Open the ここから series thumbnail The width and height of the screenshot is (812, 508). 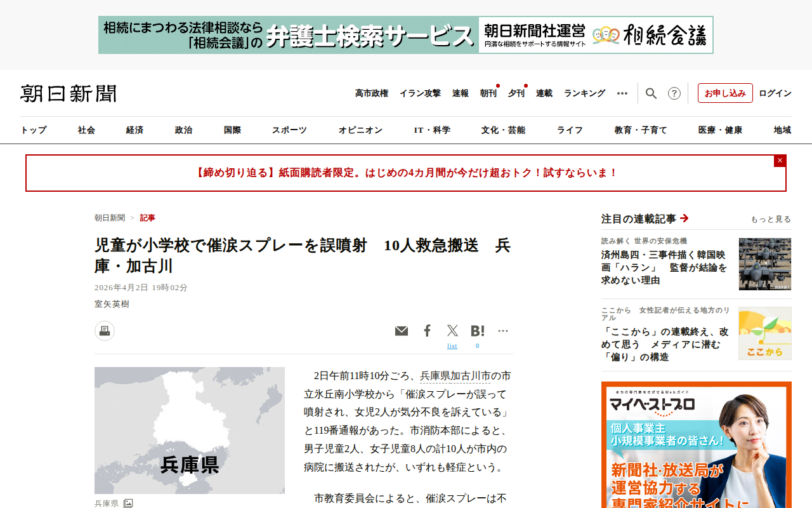(x=765, y=333)
